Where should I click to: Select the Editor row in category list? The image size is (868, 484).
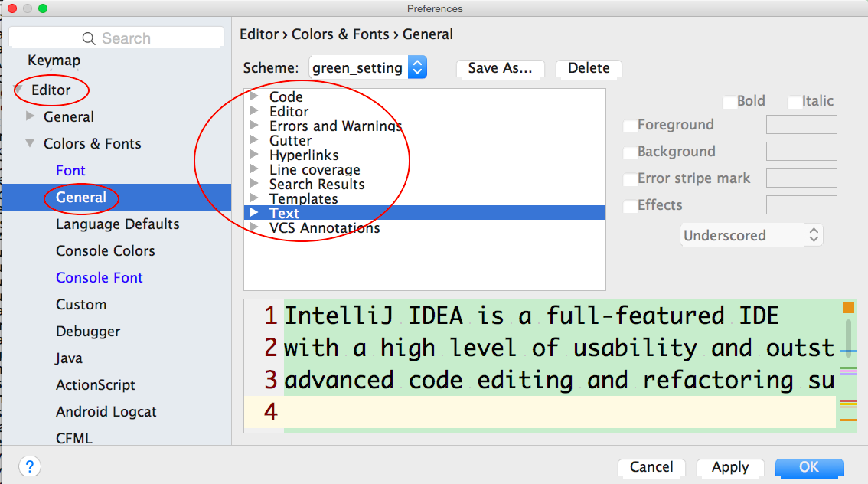(425, 111)
